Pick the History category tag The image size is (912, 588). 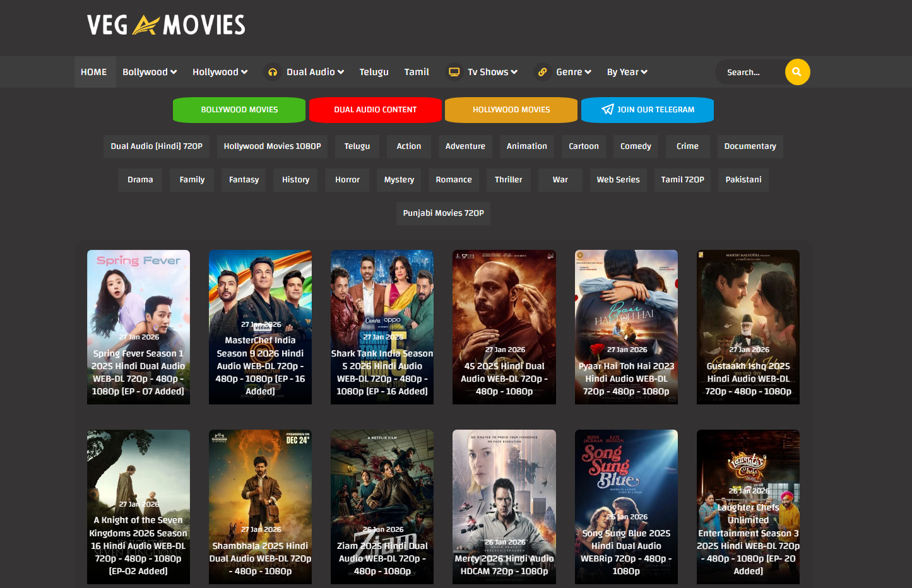[295, 180]
